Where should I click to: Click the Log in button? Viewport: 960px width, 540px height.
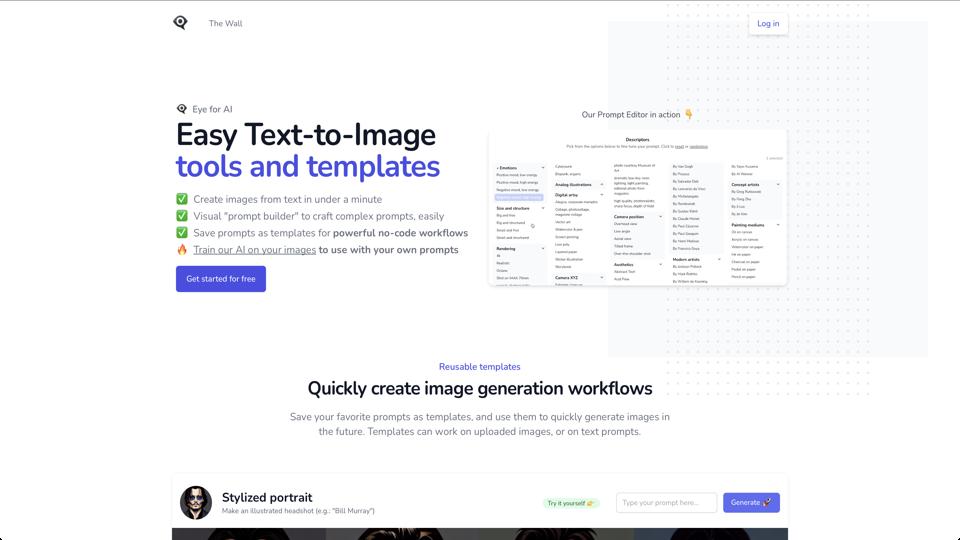point(768,23)
